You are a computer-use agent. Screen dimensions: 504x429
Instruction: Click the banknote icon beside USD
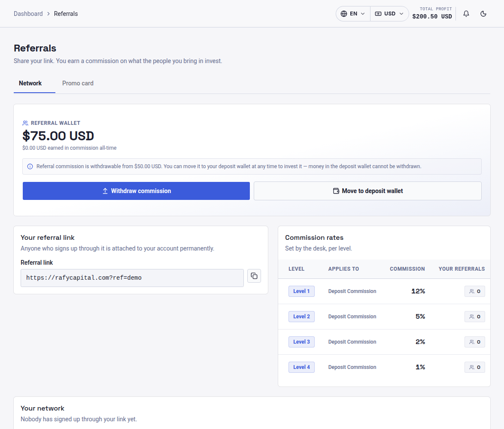tap(378, 13)
